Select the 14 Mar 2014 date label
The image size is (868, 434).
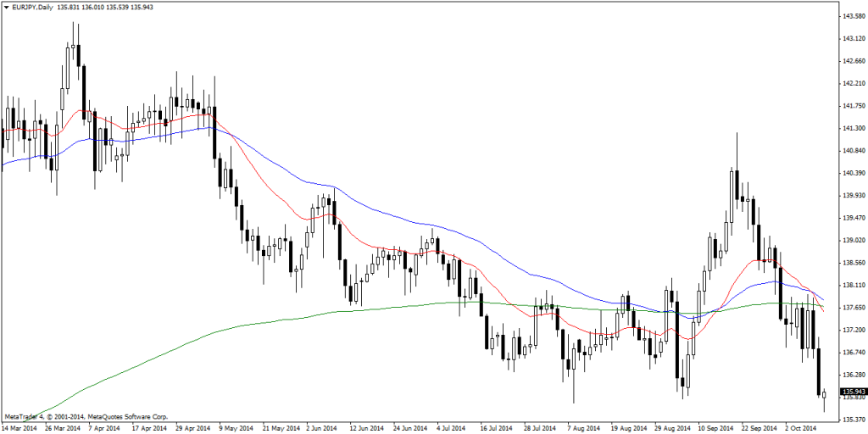click(x=19, y=429)
